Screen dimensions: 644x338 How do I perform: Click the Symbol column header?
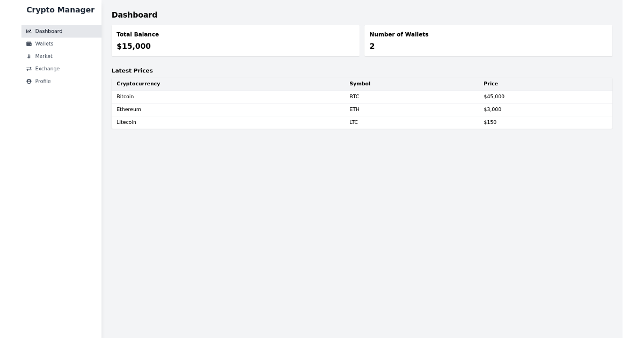pyautogui.click(x=360, y=84)
